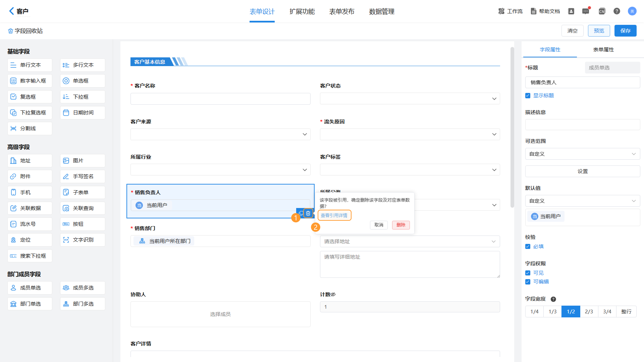This screenshot has width=644, height=362.
Task: Click the copy field icon beside trash
Action: pyautogui.click(x=301, y=213)
